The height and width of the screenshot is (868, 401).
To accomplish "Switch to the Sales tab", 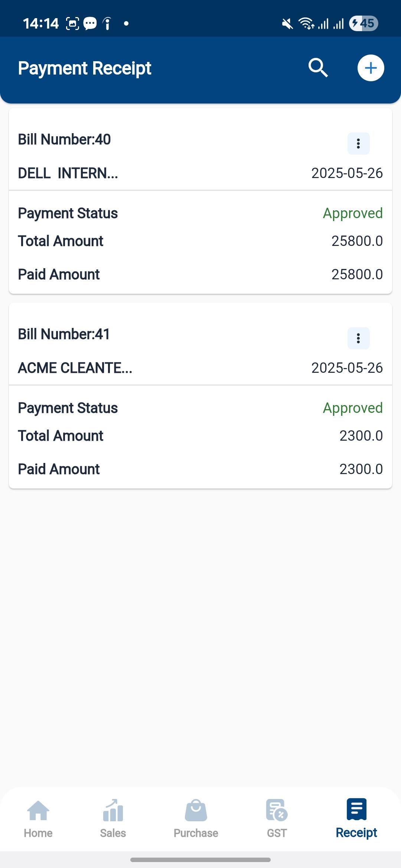I will [x=113, y=818].
